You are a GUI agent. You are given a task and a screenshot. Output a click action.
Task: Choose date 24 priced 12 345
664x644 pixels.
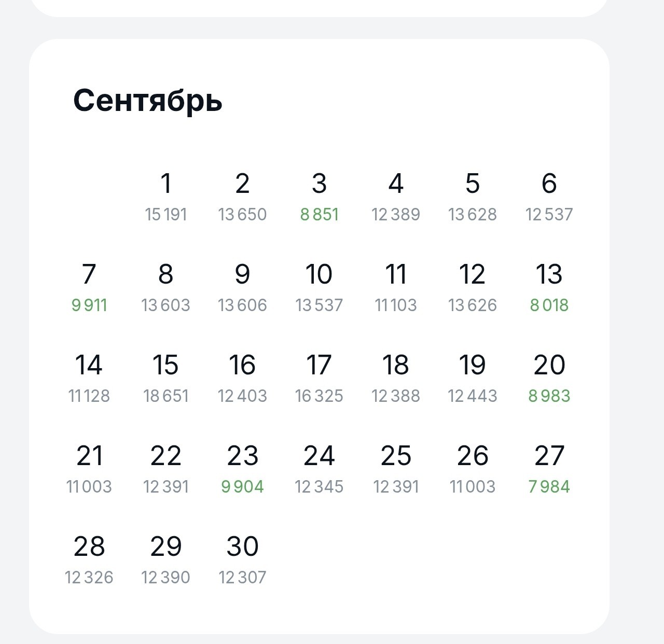click(319, 469)
